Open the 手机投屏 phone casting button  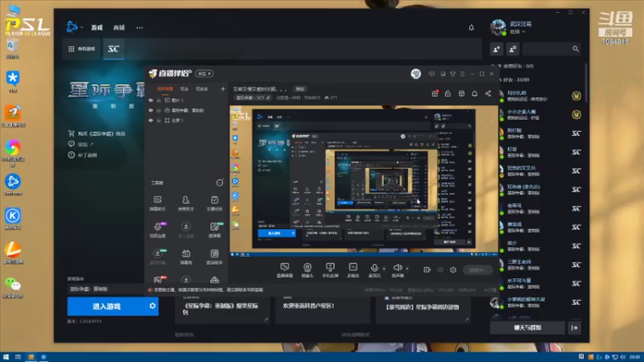click(x=330, y=270)
